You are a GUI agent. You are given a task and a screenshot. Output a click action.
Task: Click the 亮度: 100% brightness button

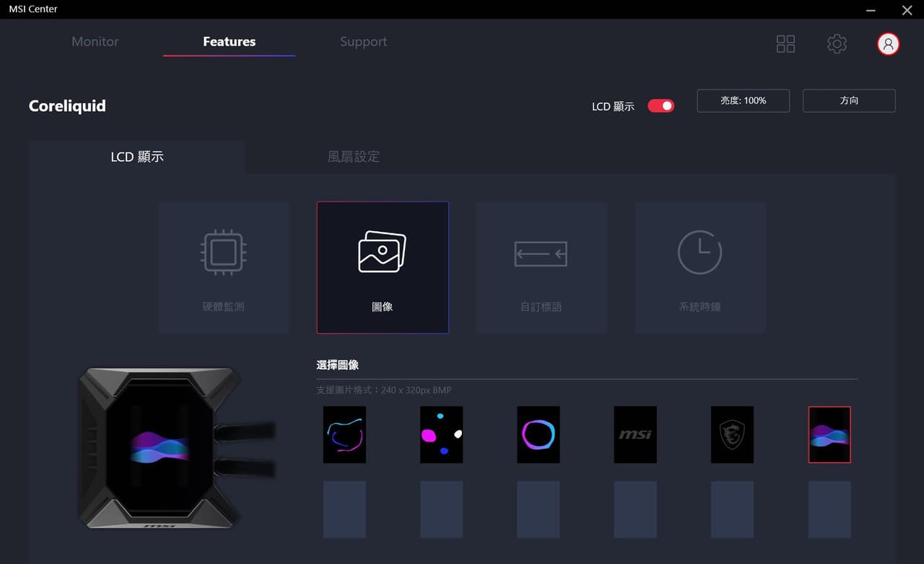[744, 100]
